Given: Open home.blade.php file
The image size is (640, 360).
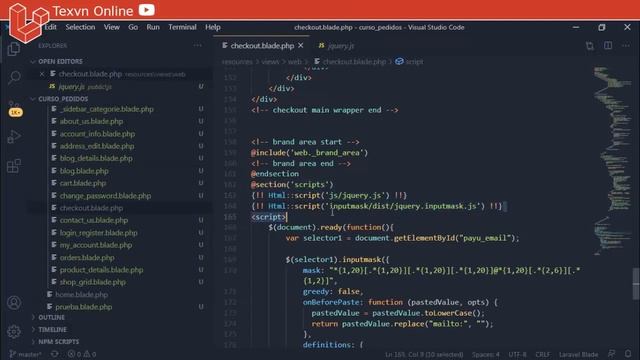Looking at the screenshot, I should click(x=81, y=294).
